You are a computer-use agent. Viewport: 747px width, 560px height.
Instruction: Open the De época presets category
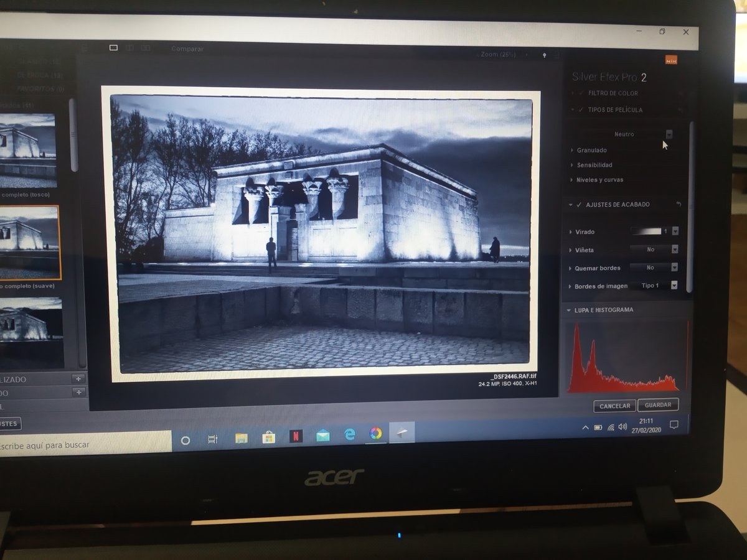40,75
